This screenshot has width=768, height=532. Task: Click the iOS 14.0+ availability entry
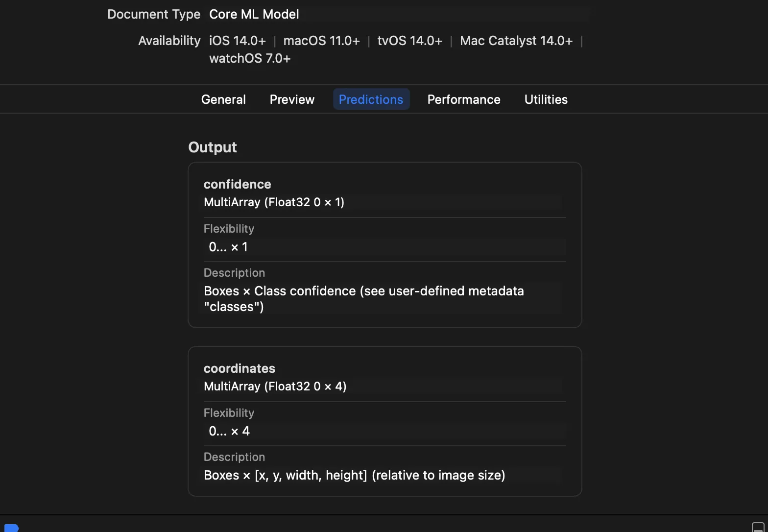(237, 41)
